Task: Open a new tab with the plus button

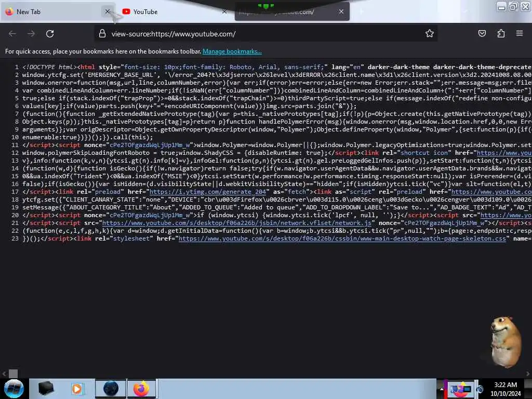Action: click(x=361, y=11)
